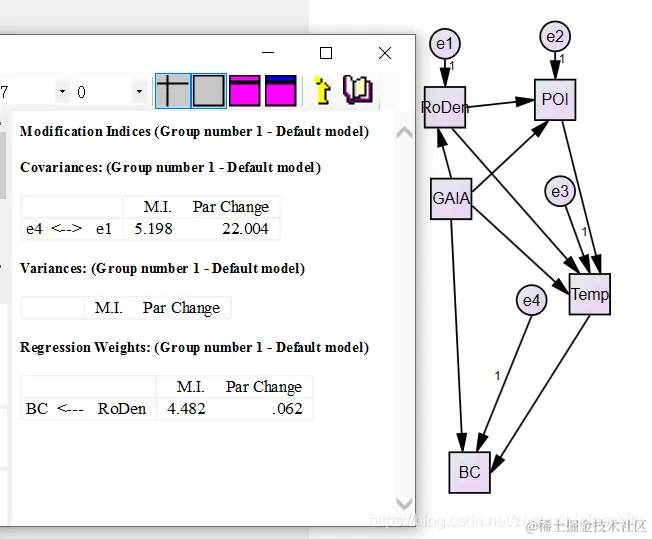Toggle the table border gray square icon

209,91
